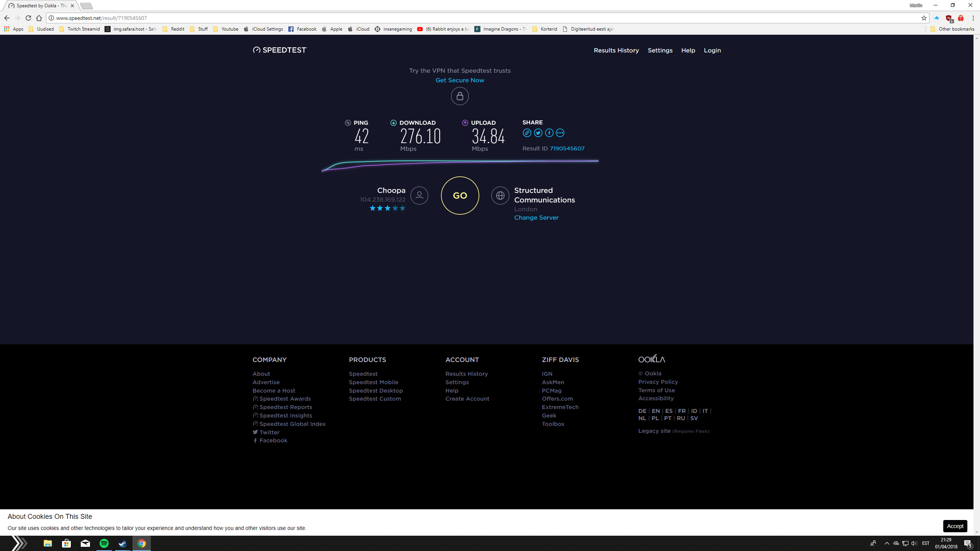Show hidden system tray icons
The image size is (980, 551).
[x=887, y=543]
